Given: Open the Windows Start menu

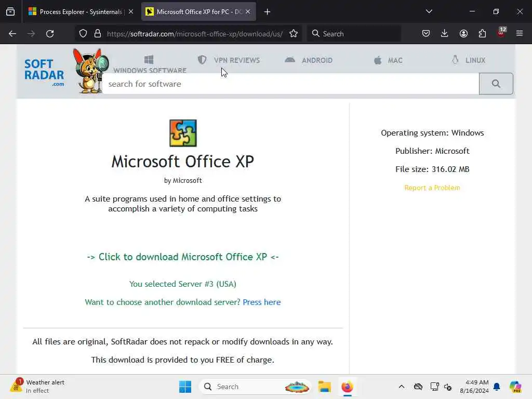Looking at the screenshot, I should tap(185, 387).
